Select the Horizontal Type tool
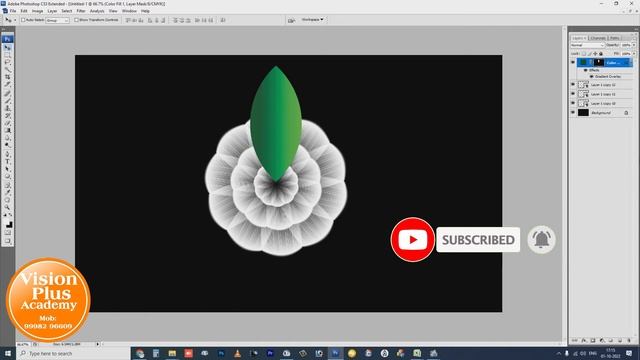The image size is (640, 360). [8, 162]
